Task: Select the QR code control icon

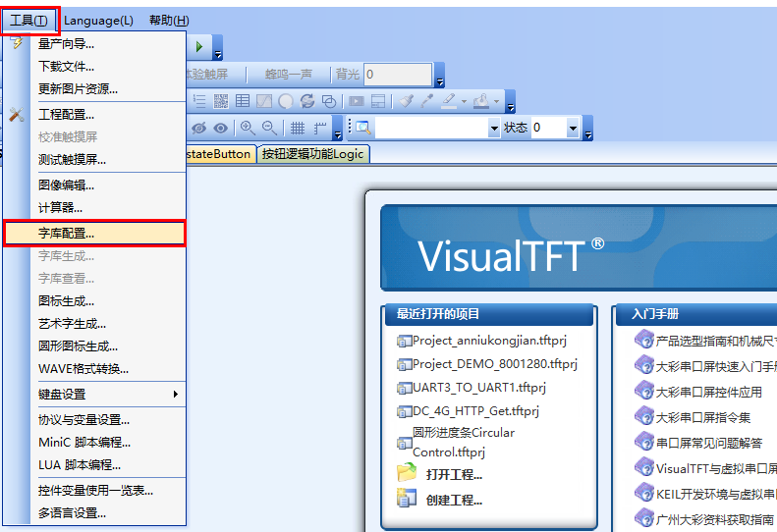Action: 221,101
